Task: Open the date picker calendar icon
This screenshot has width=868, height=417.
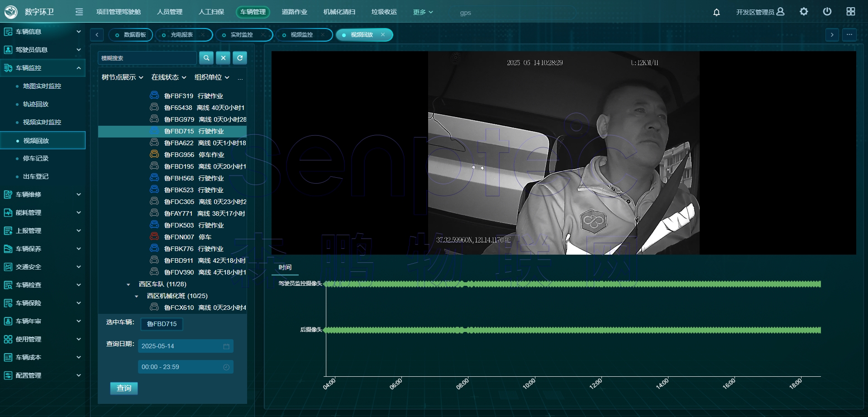Action: [x=226, y=346]
